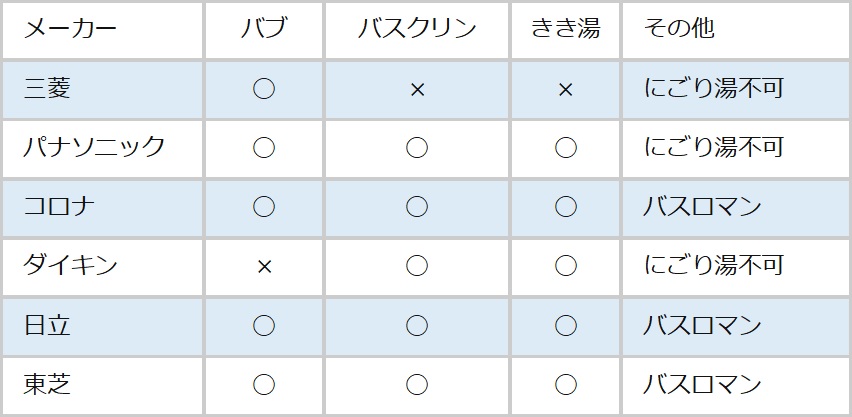Select バスロマン cell in 日立 row
Viewport: 852px width, 417px height.
pyautogui.click(x=703, y=325)
